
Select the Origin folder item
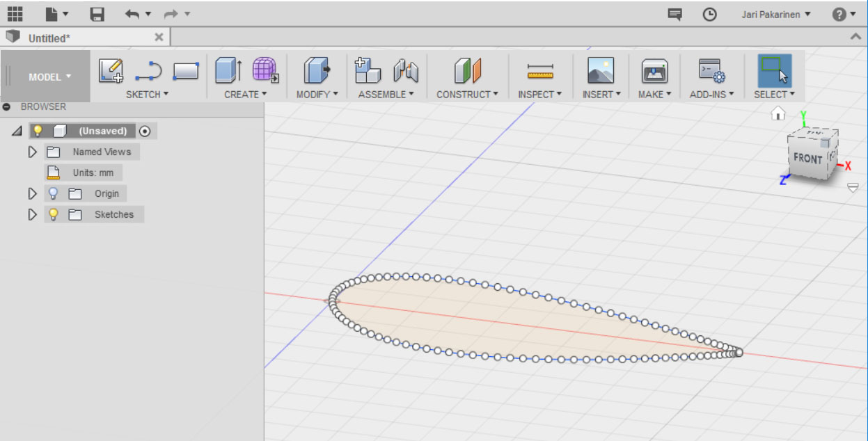click(x=106, y=193)
